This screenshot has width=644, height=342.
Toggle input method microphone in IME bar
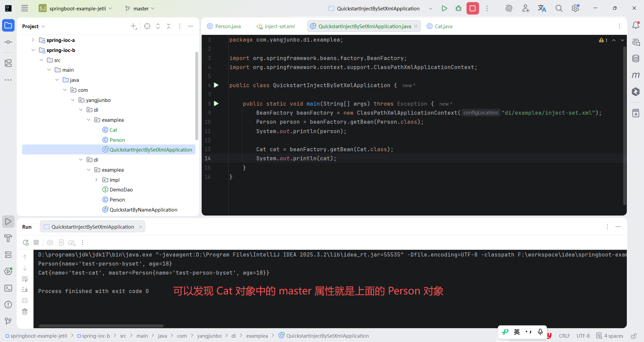(540, 332)
